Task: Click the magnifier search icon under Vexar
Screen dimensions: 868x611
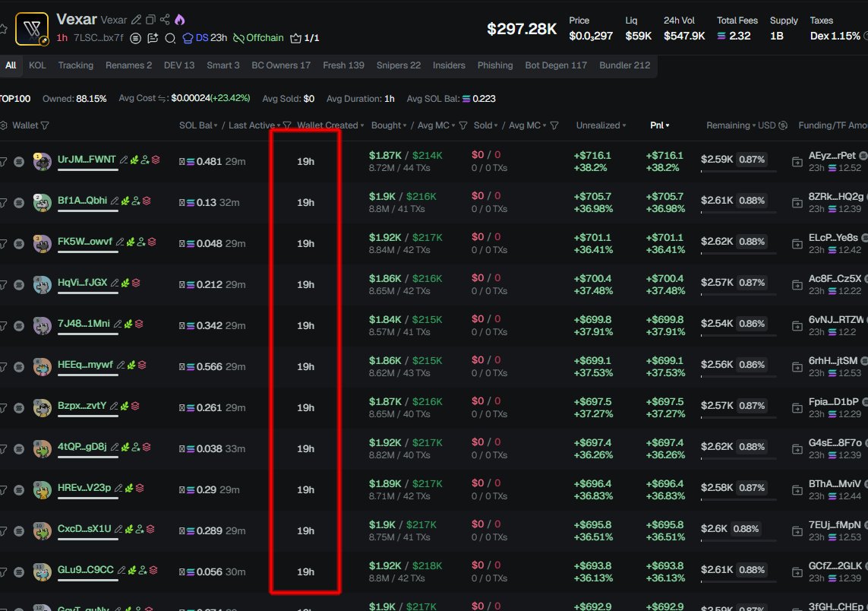Action: [x=170, y=38]
